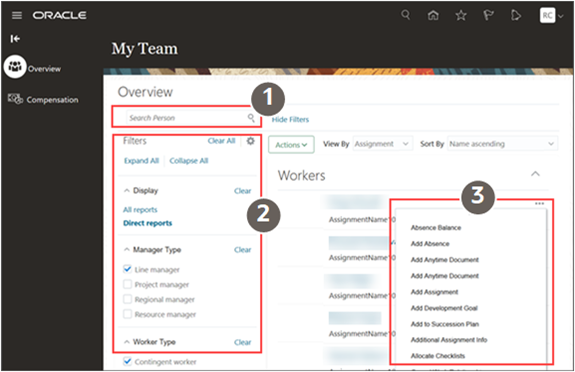The width and height of the screenshot is (575, 372).
Task: Check the Resource manager checkbox
Action: pyautogui.click(x=127, y=314)
